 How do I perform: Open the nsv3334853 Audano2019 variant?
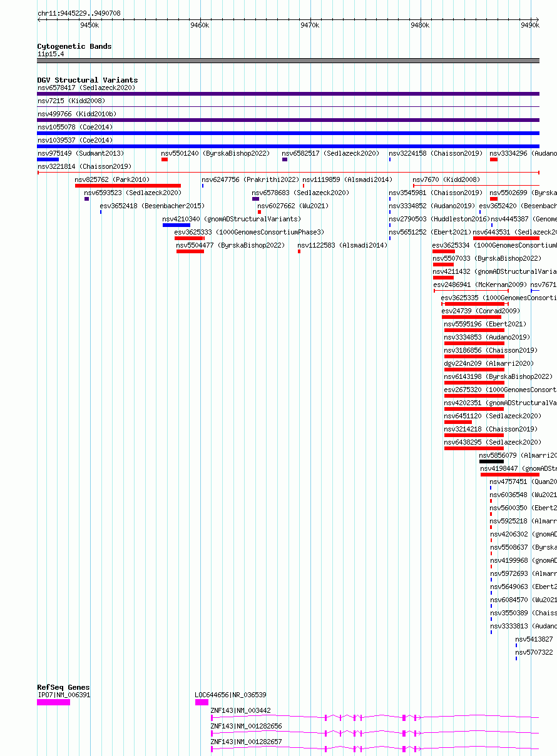487,337
